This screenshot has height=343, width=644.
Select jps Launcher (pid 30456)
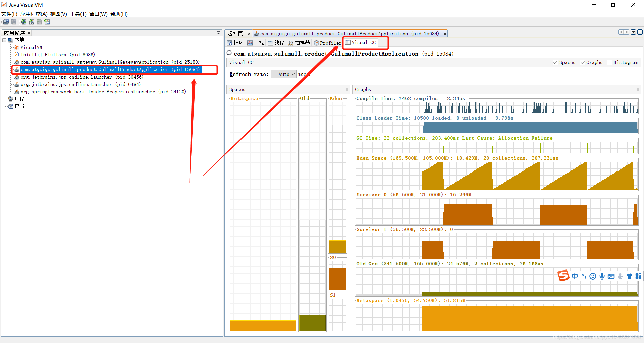pos(82,77)
